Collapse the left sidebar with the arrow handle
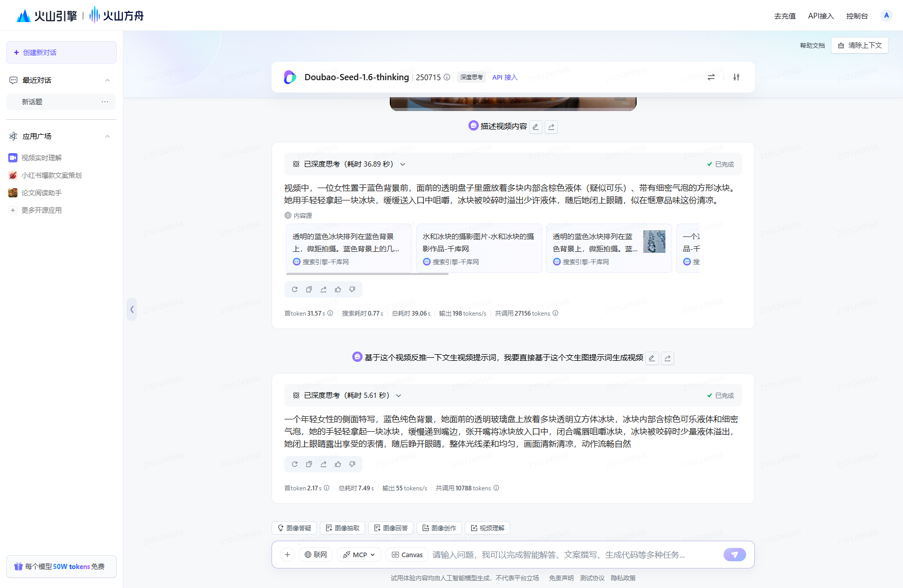This screenshot has width=903, height=588. point(132,309)
